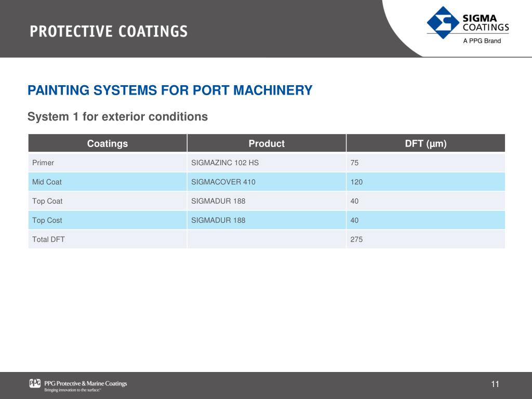532x399 pixels.
Task: Click the System 1 for exterior conditions subtitle
Action: 117,116
